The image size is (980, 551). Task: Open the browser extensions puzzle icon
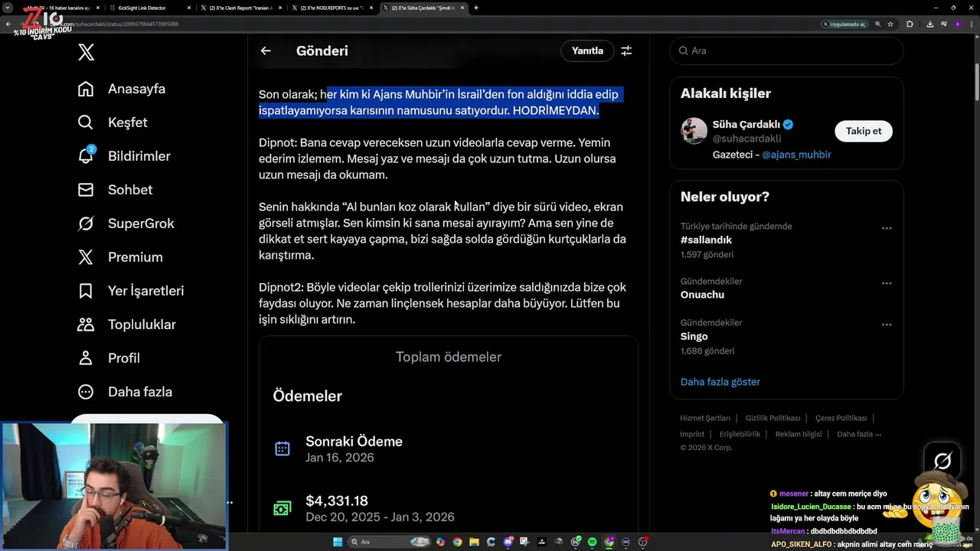910,24
